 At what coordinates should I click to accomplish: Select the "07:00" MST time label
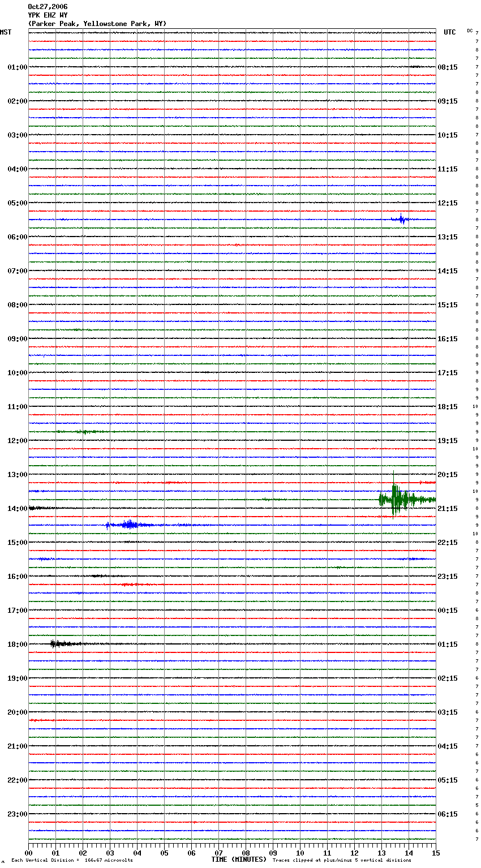(x=18, y=271)
